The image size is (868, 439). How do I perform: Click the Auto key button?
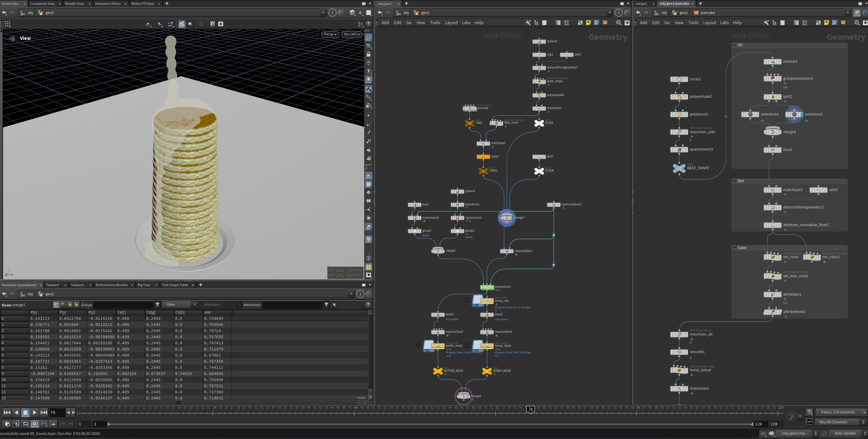click(x=791, y=416)
